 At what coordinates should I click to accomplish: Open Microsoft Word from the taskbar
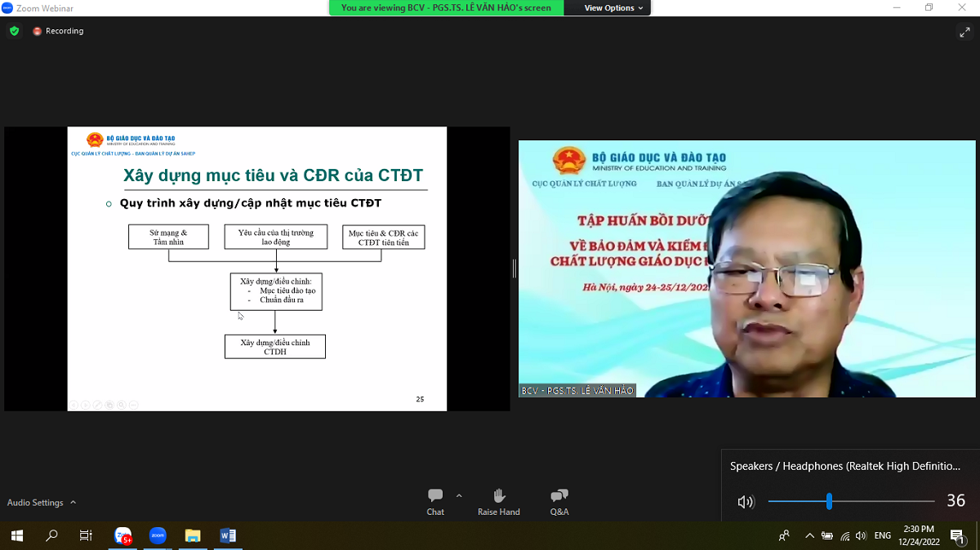(228, 536)
